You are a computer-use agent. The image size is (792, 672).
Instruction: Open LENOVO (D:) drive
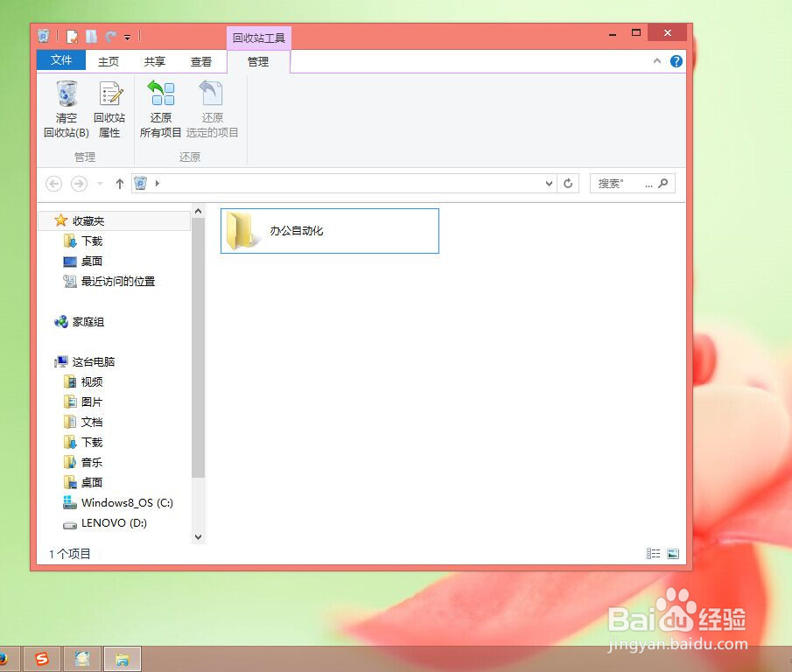tap(114, 522)
